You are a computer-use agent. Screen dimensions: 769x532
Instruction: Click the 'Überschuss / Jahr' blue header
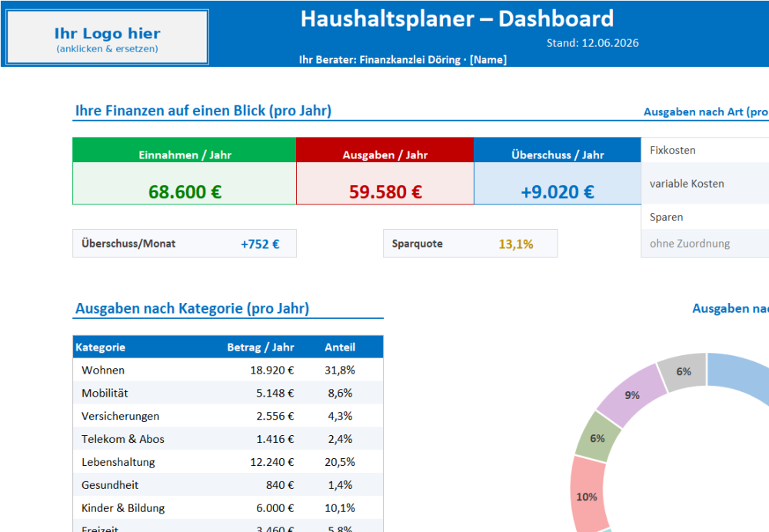(x=558, y=150)
